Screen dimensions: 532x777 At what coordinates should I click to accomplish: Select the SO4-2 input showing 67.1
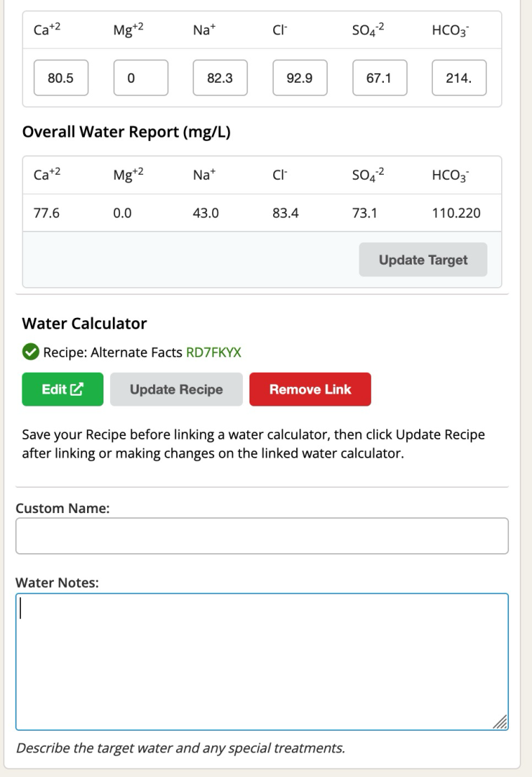pyautogui.click(x=379, y=78)
